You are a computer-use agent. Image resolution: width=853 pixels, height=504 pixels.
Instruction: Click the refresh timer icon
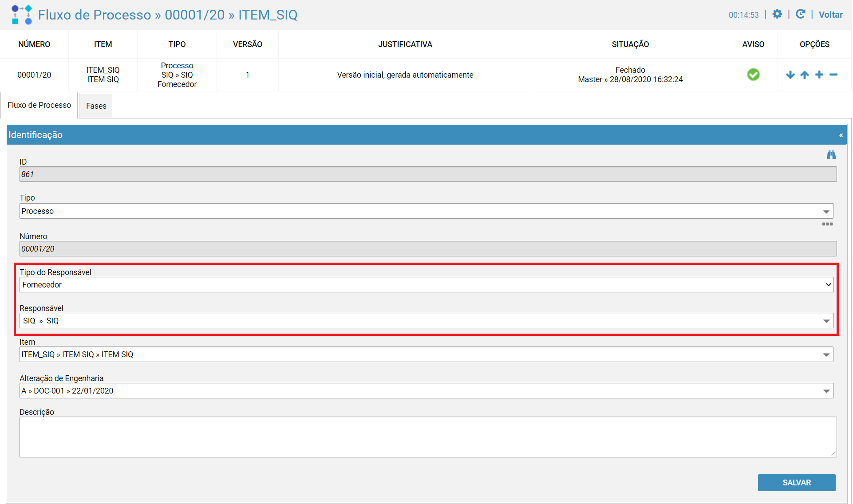tap(800, 14)
